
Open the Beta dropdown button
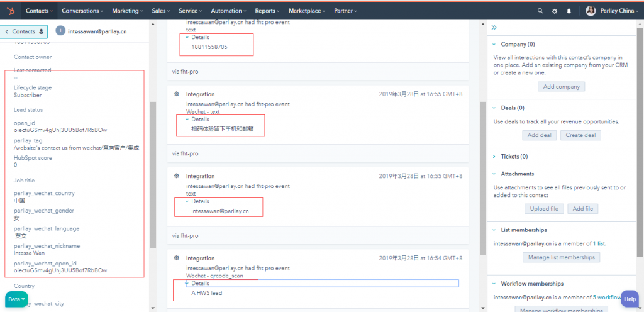tap(17, 299)
